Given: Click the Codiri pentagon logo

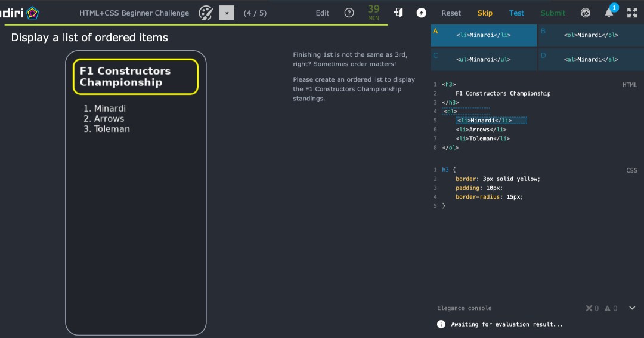Looking at the screenshot, I should click(32, 13).
